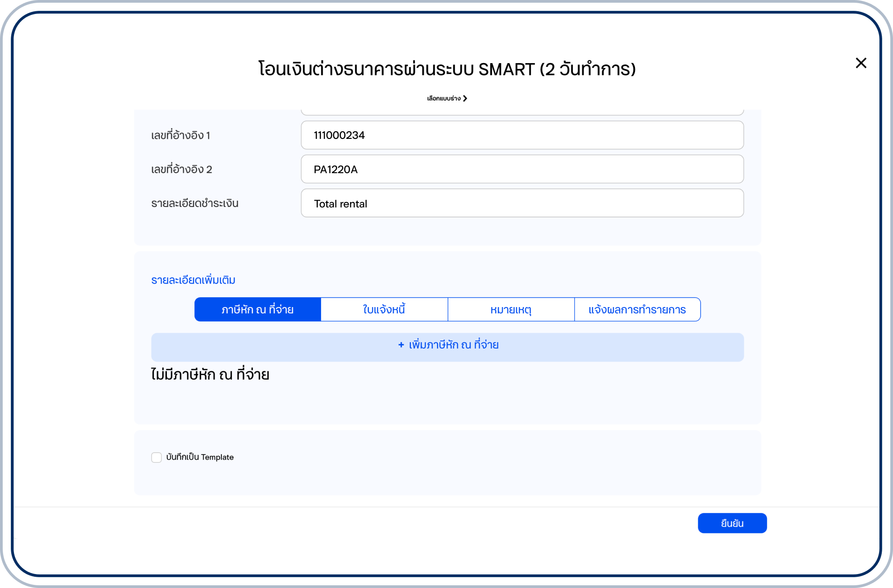Click the field containing PA1220A
Image resolution: width=893 pixels, height=588 pixels.
tap(522, 170)
